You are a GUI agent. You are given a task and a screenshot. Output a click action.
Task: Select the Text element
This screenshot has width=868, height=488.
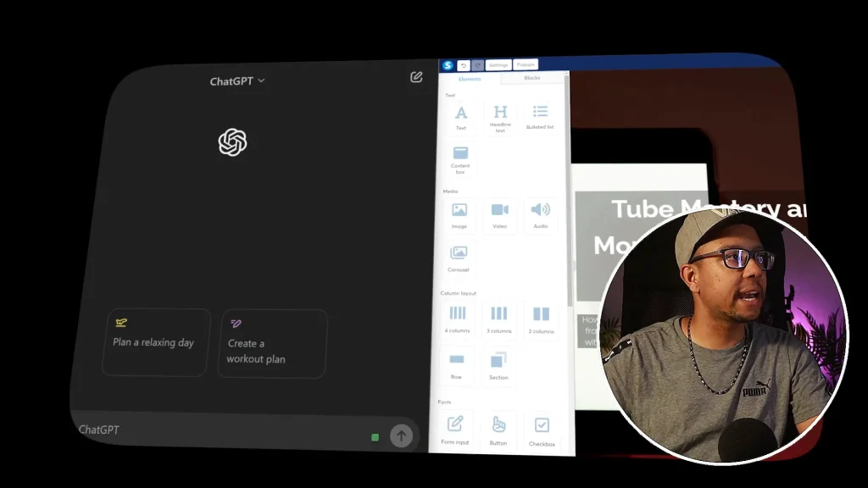(460, 118)
